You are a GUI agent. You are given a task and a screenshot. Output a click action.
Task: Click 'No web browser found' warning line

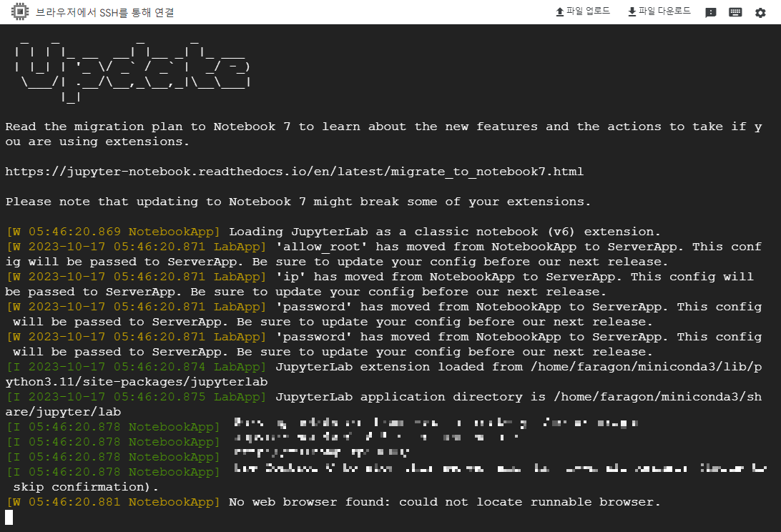pos(444,502)
